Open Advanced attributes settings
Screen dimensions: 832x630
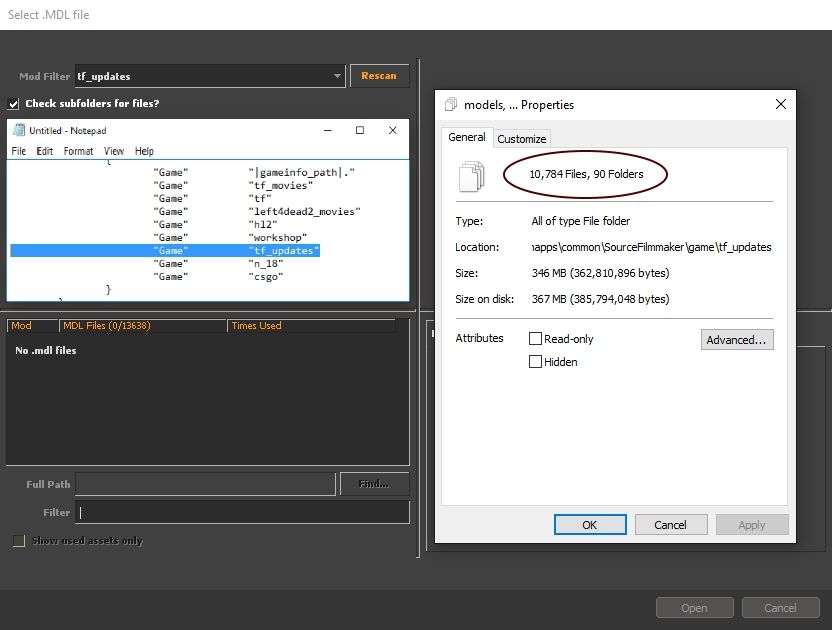pyautogui.click(x=737, y=340)
